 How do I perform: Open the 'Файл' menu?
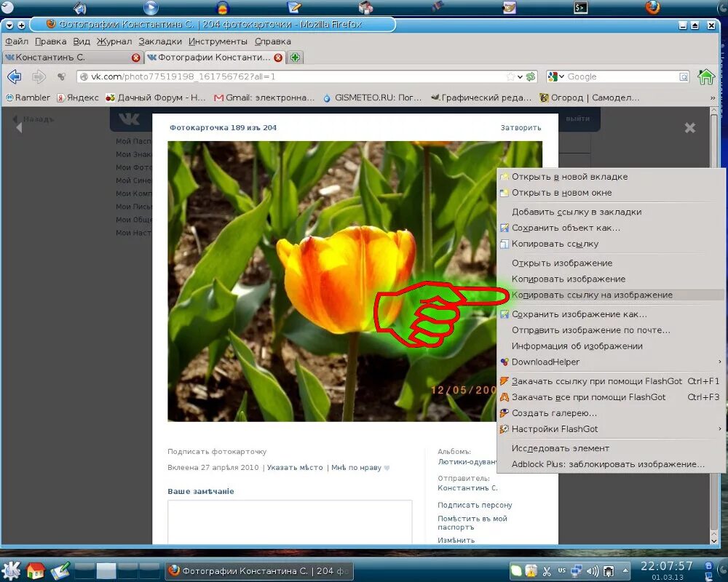[x=17, y=41]
